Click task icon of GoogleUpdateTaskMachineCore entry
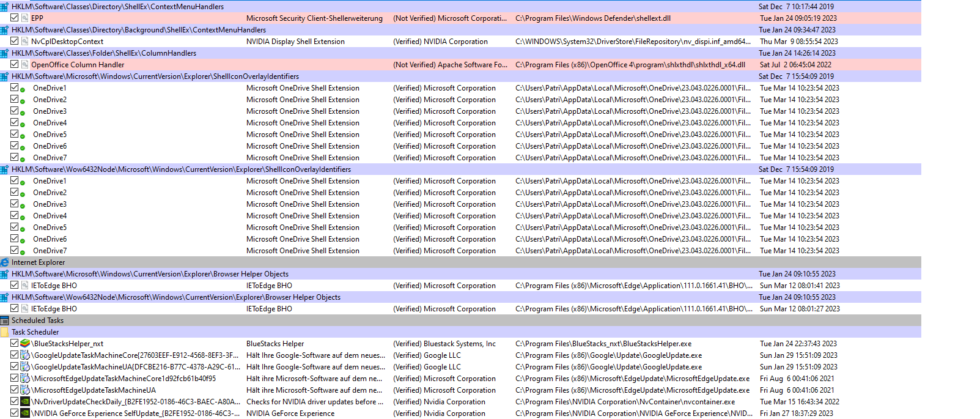 (25, 355)
